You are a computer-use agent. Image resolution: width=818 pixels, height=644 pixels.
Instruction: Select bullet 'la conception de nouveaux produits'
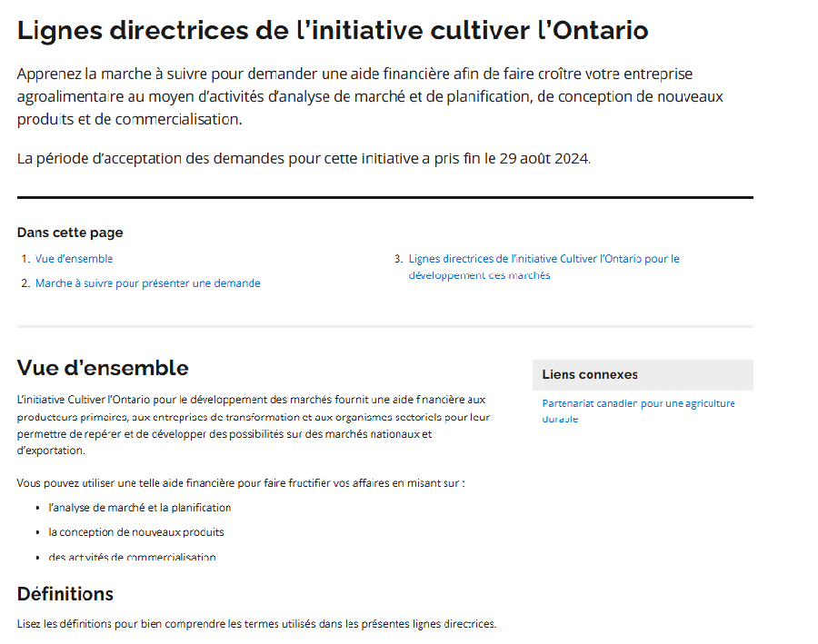tap(136, 532)
